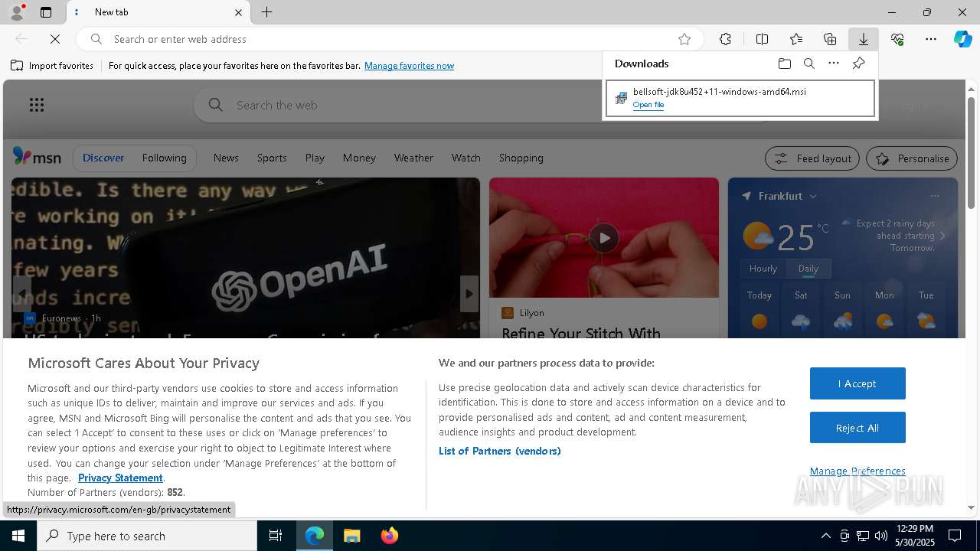The width and height of the screenshot is (980, 551).
Task: Switch weather to Daily
Action: (x=808, y=269)
